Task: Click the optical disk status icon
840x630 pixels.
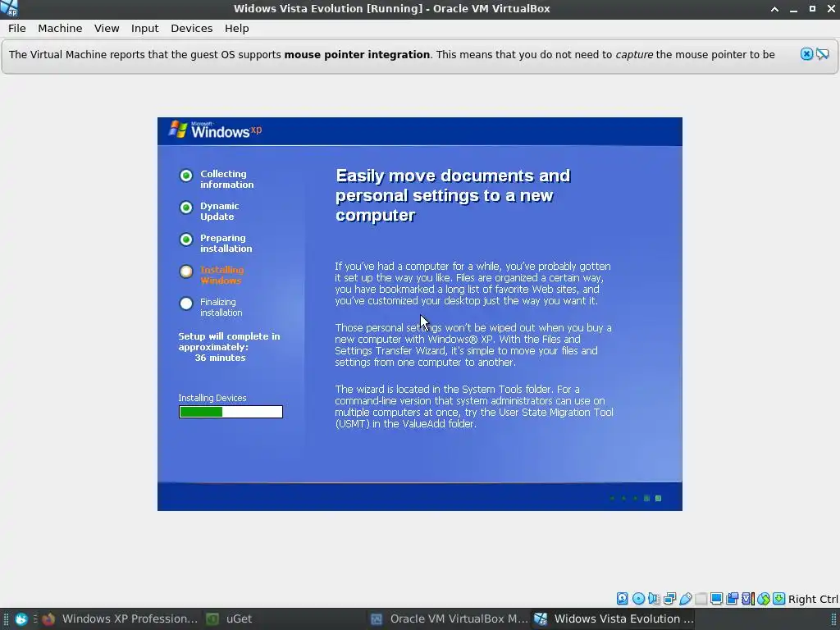Action: 638,598
